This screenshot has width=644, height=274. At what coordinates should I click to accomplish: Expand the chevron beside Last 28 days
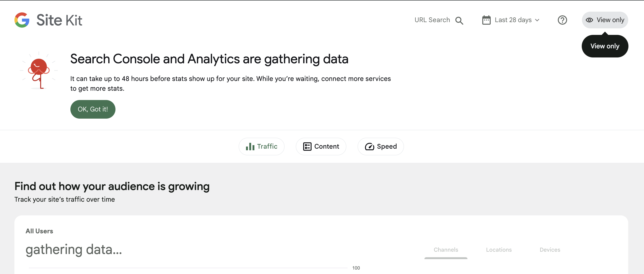tap(537, 20)
